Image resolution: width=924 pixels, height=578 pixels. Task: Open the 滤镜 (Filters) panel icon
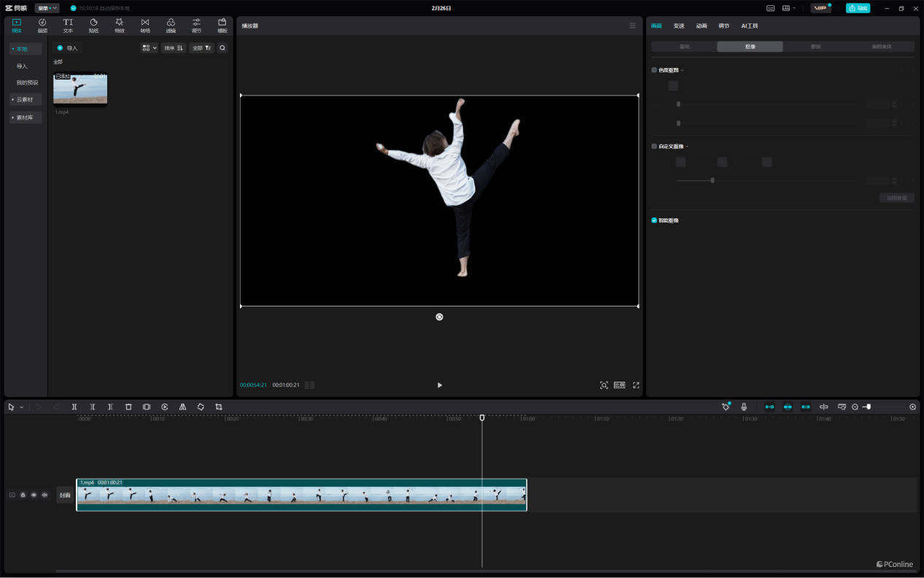coord(171,26)
